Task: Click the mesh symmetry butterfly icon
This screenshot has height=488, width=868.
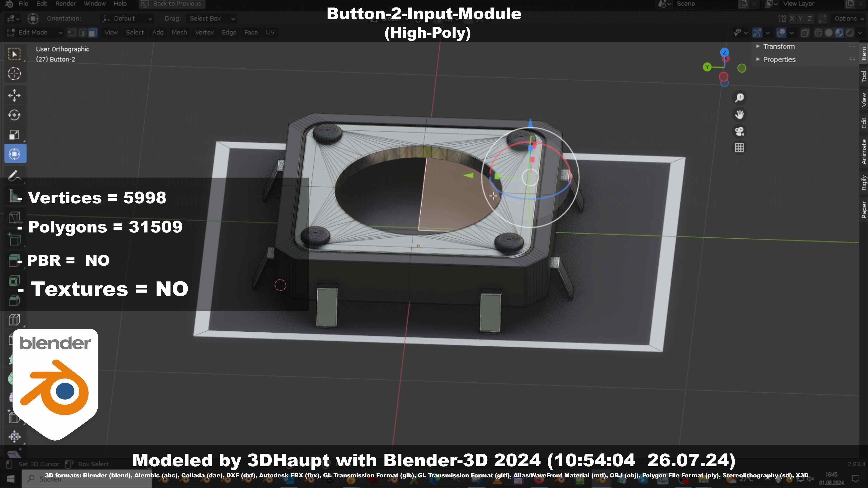Action: pos(782,19)
